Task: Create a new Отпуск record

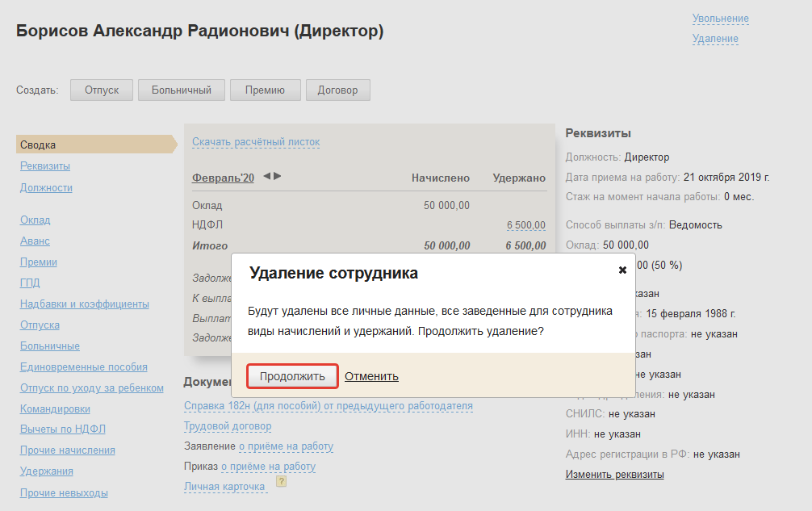Action: coord(102,90)
